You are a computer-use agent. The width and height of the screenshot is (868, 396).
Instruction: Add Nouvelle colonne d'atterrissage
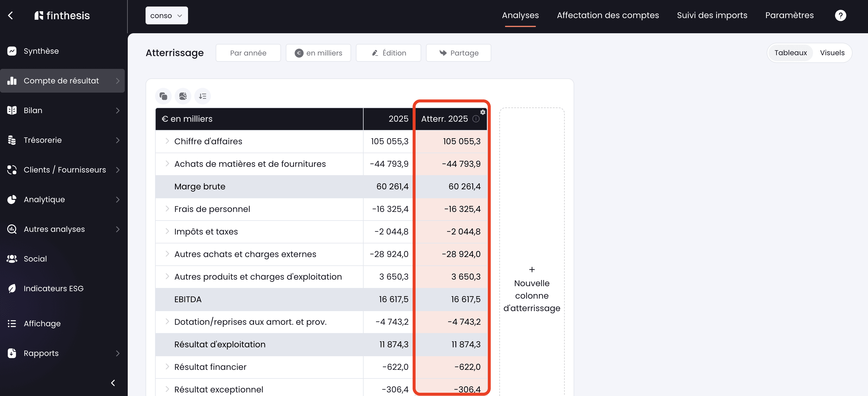(532, 289)
